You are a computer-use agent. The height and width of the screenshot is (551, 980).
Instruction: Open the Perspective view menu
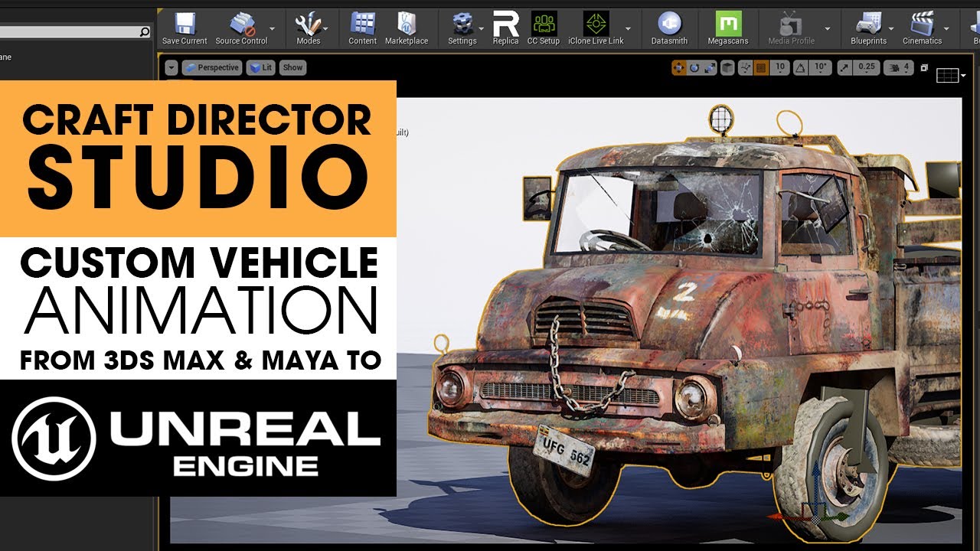click(x=211, y=67)
